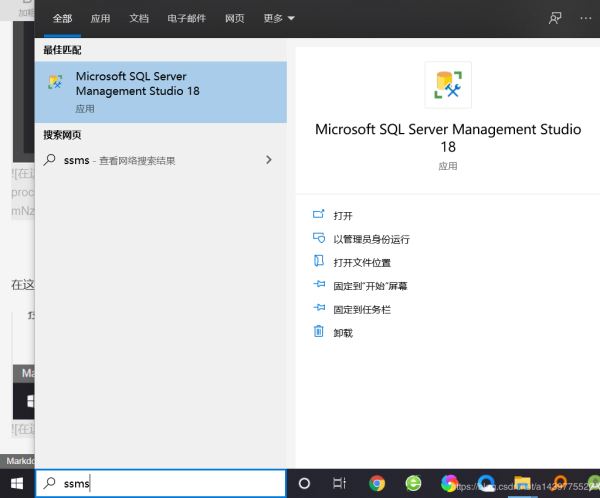Open the feedback person icon
This screenshot has width=600, height=498.
555,18
